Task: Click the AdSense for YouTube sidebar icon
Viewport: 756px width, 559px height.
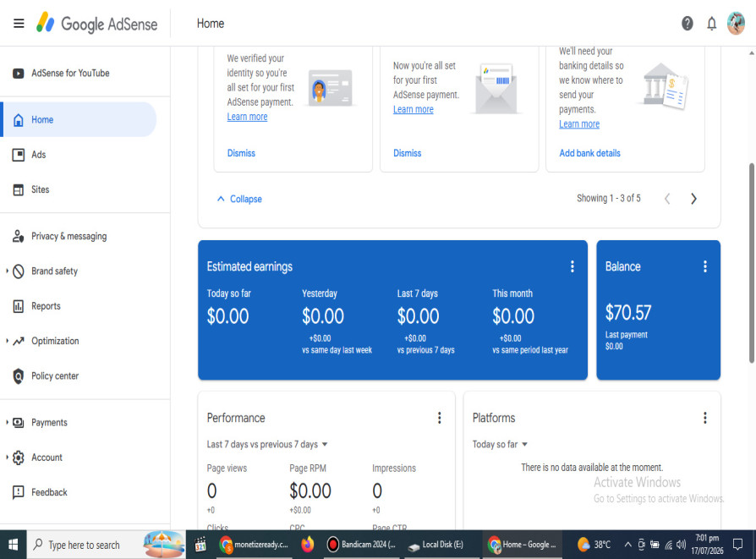Action: (19, 74)
